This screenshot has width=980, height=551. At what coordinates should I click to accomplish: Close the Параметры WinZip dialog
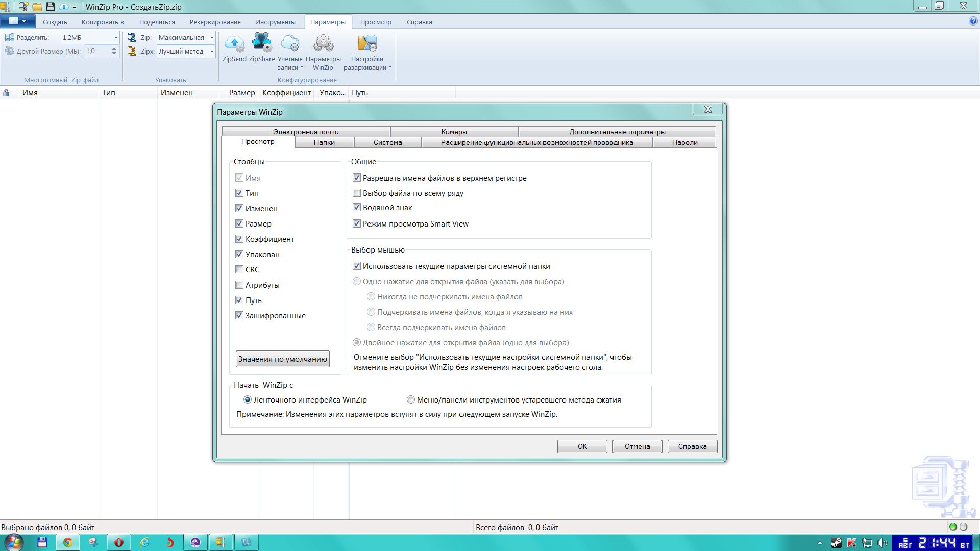(x=708, y=109)
